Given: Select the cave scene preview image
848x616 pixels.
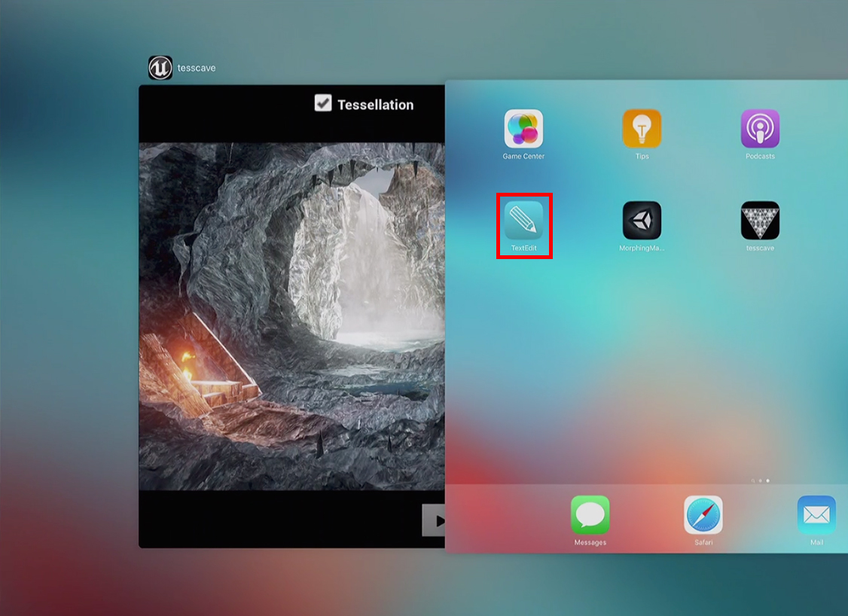Looking at the screenshot, I should [x=292, y=316].
